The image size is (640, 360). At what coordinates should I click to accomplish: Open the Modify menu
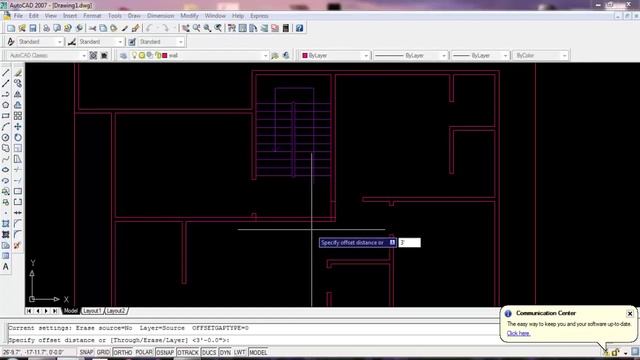(x=189, y=16)
